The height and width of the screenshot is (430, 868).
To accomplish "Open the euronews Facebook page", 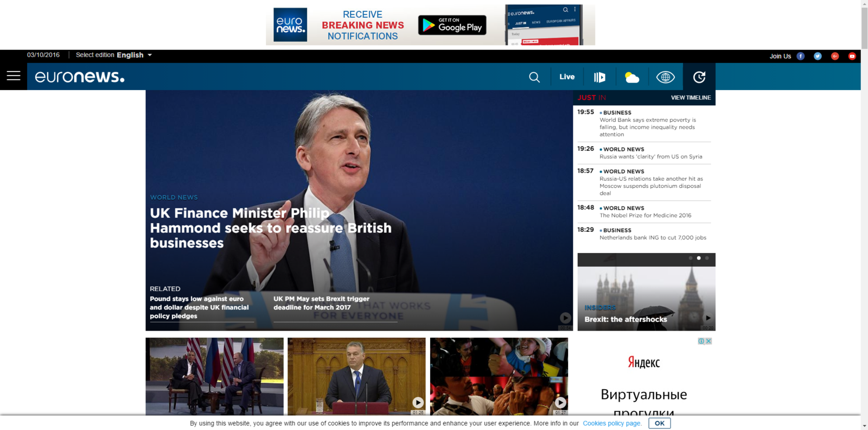I will (x=801, y=56).
